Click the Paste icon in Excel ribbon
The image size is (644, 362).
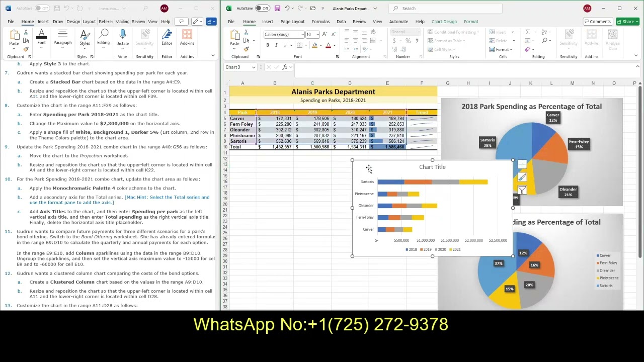[234, 35]
